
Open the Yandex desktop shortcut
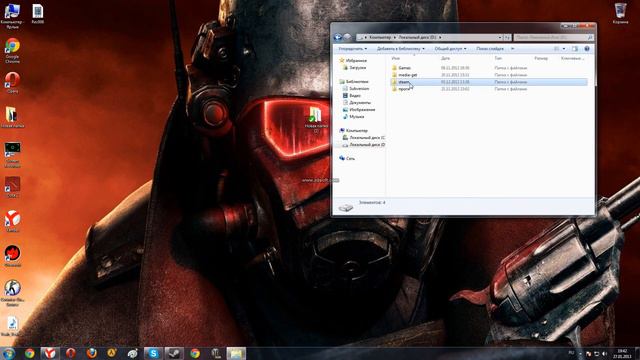point(13,221)
